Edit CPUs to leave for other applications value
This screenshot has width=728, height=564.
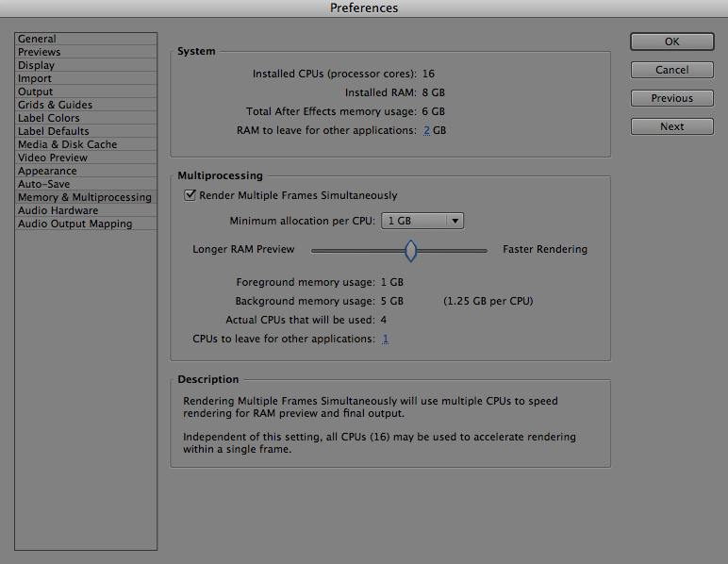pos(386,339)
